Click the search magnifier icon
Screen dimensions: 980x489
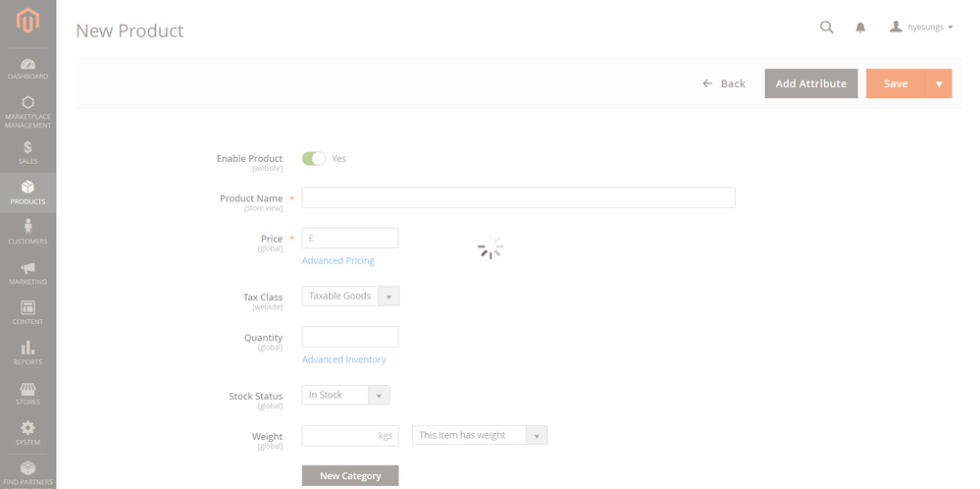pos(827,27)
